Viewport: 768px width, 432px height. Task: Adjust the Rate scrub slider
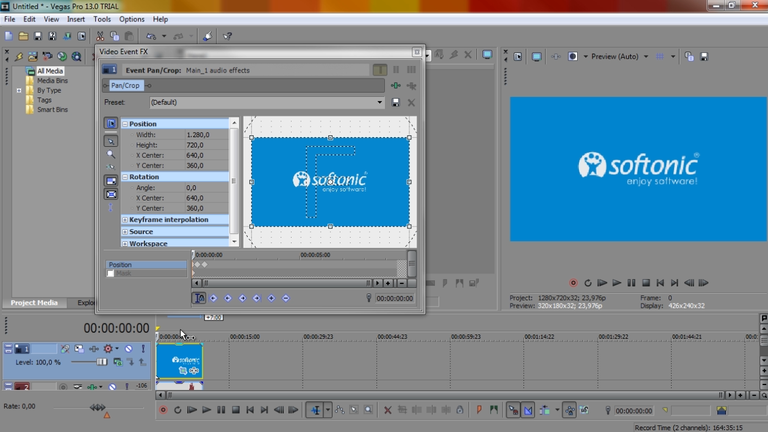(x=98, y=408)
